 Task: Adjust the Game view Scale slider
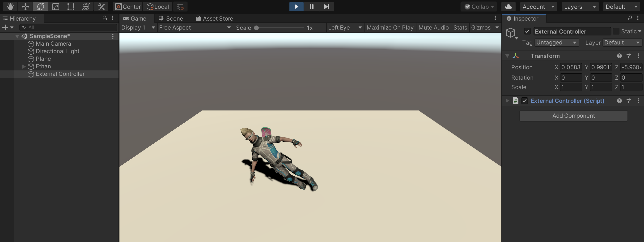click(x=280, y=27)
